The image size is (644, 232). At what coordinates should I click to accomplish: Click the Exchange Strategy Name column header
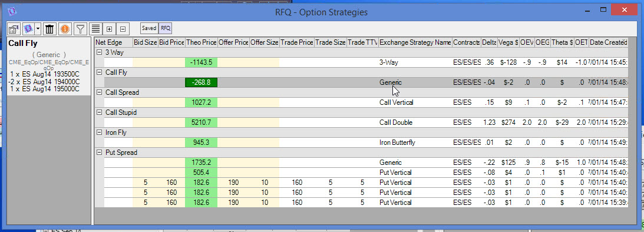pos(415,42)
